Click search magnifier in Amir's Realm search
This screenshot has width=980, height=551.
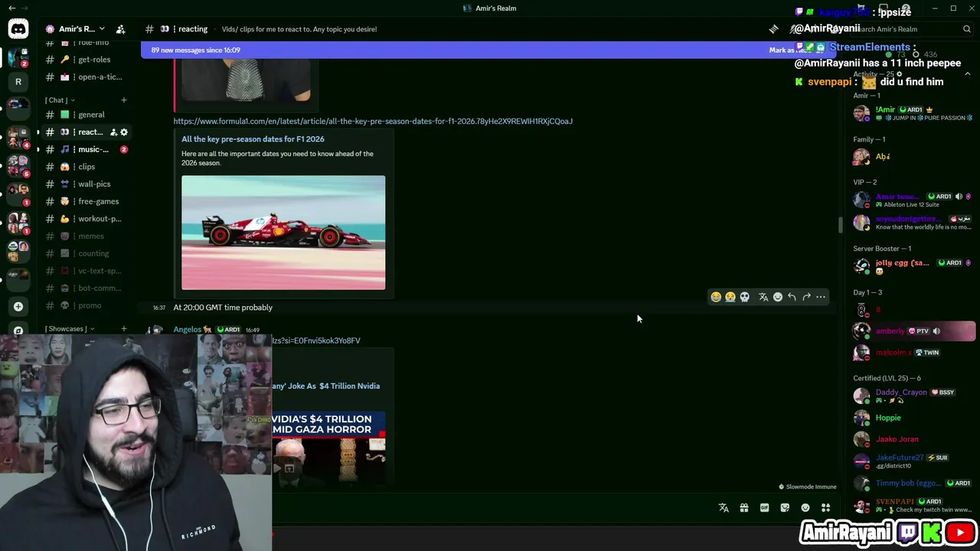[x=967, y=29]
